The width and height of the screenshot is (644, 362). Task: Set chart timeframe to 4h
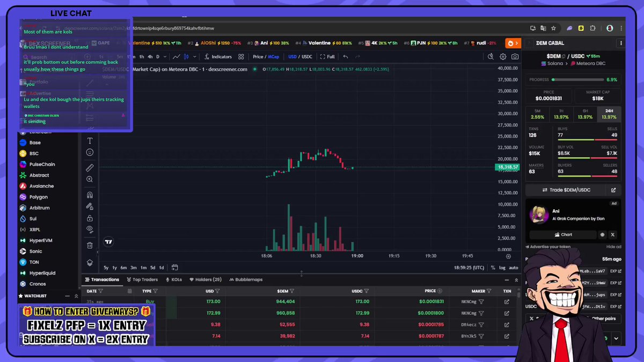(150, 56)
